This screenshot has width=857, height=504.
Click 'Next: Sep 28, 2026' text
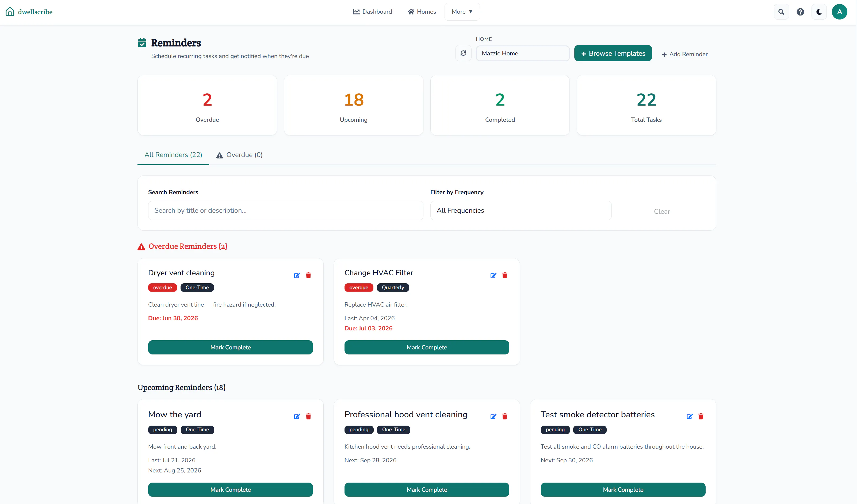370,460
